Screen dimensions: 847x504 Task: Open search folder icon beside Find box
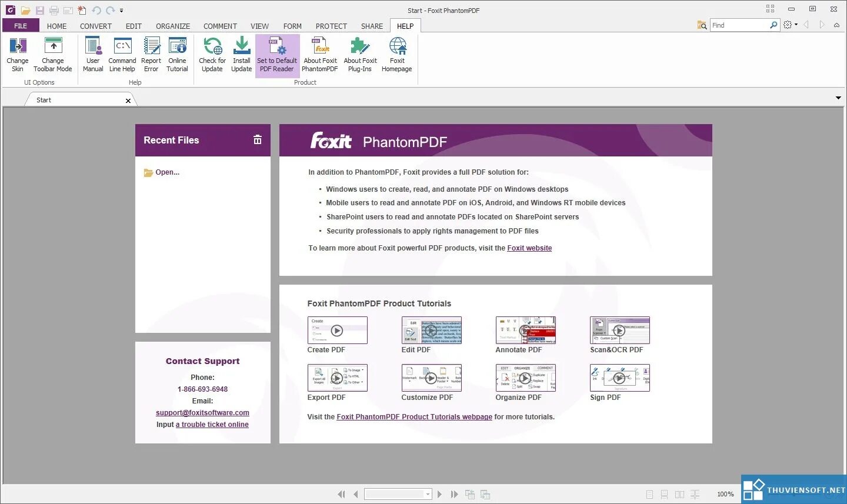702,25
